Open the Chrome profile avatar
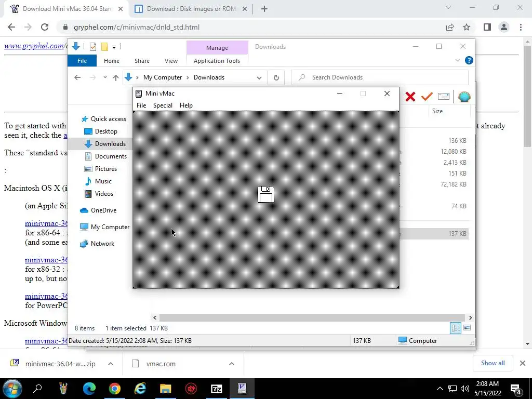532x399 pixels. (x=504, y=27)
